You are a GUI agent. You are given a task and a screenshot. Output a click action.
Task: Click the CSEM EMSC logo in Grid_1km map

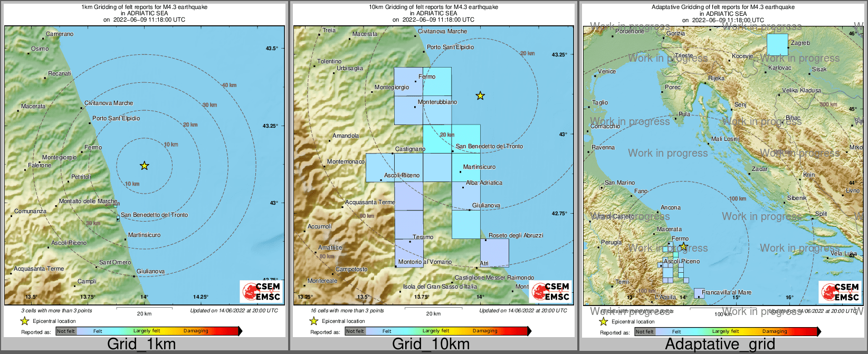pos(261,292)
